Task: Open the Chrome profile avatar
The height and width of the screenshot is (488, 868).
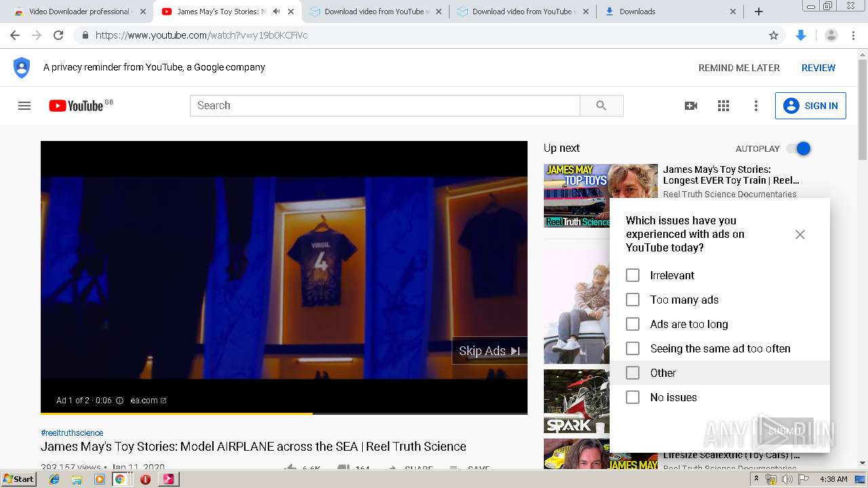Action: (x=831, y=35)
